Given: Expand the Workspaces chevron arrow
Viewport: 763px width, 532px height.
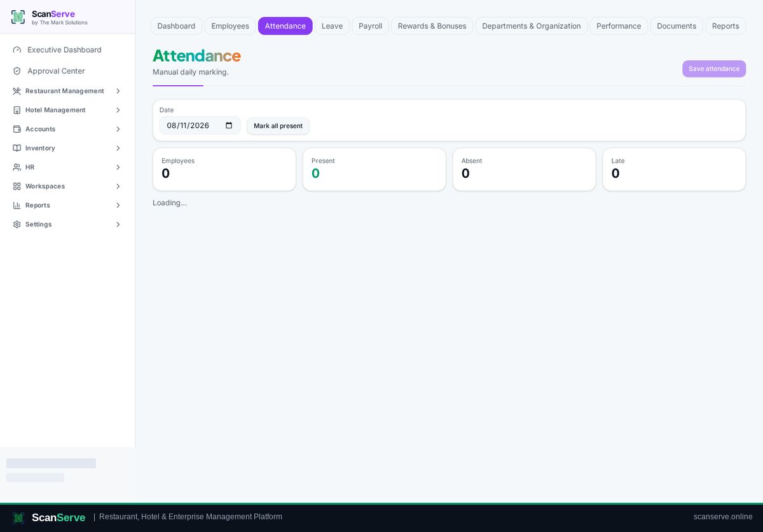Looking at the screenshot, I should (118, 186).
